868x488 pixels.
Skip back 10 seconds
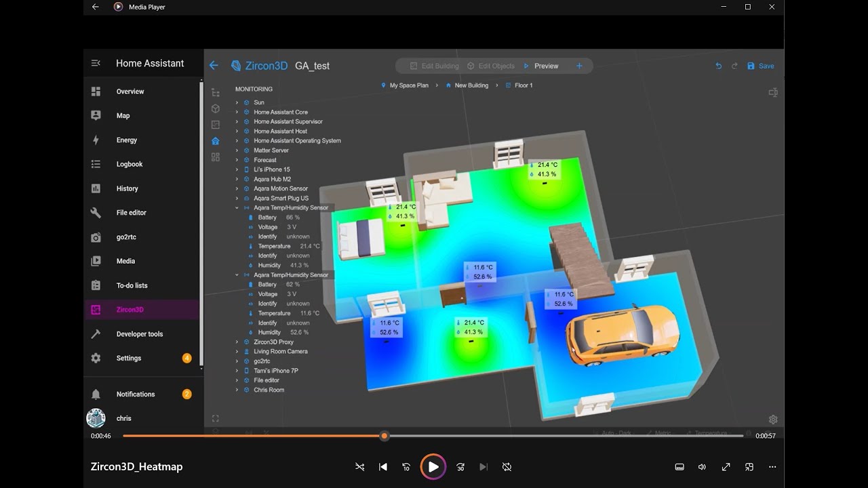406,466
